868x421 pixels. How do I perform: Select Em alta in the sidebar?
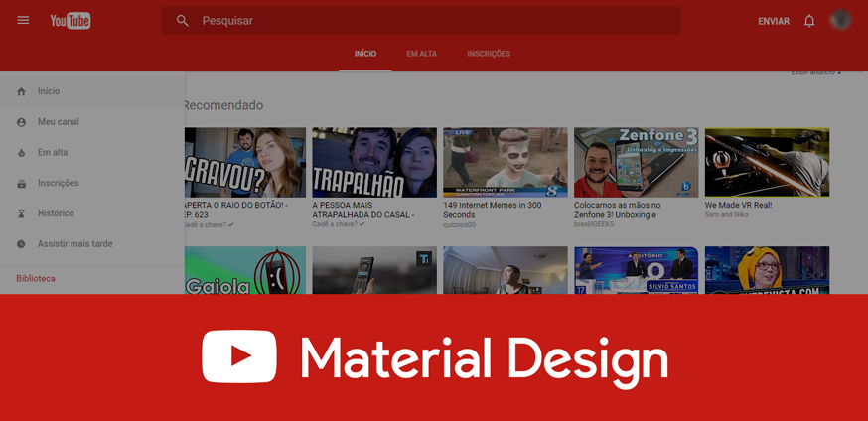click(92, 152)
